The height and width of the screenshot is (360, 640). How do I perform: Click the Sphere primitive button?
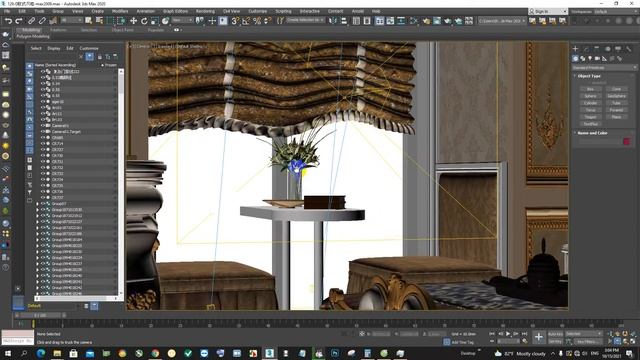click(590, 96)
